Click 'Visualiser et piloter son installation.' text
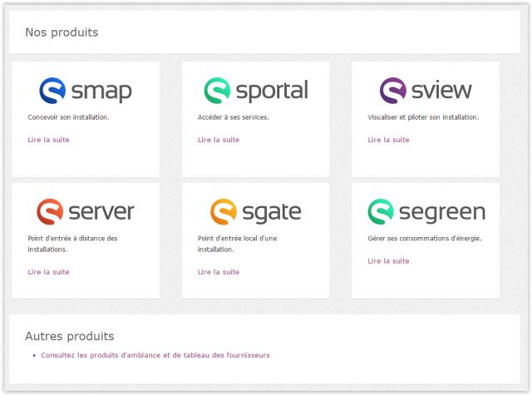Viewport: 532px width, 395px height. (x=423, y=117)
